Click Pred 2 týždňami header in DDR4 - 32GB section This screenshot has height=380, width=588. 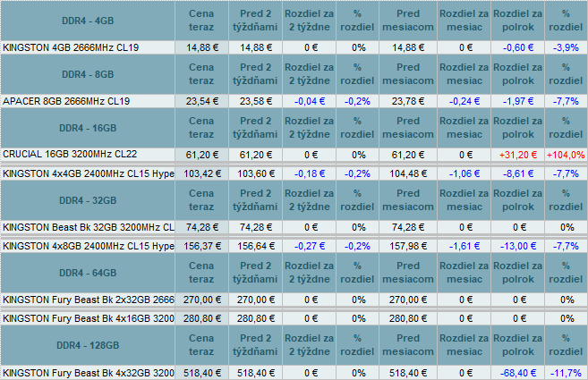coord(255,200)
